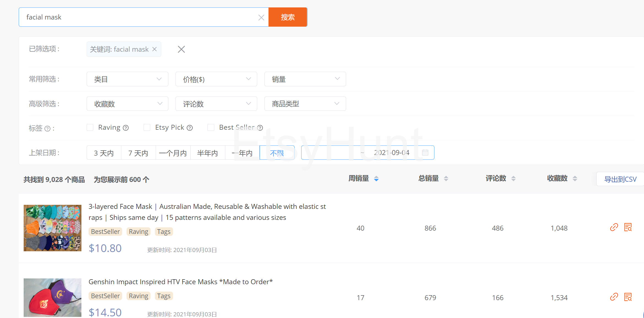644x318 pixels.
Task: Open 3-layered Face Mask product thumbnail
Action: [53, 228]
